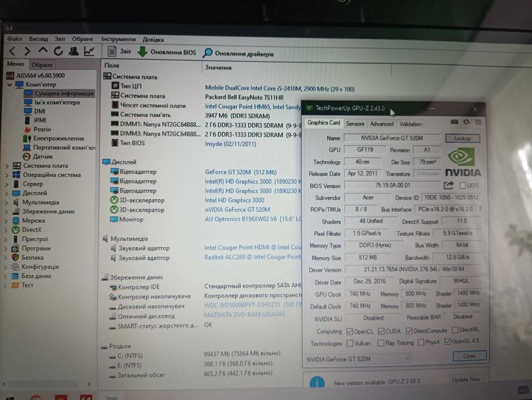This screenshot has width=532, height=400.
Task: Toggle the OpenGL 4.5 checkbox
Action: pos(447,341)
